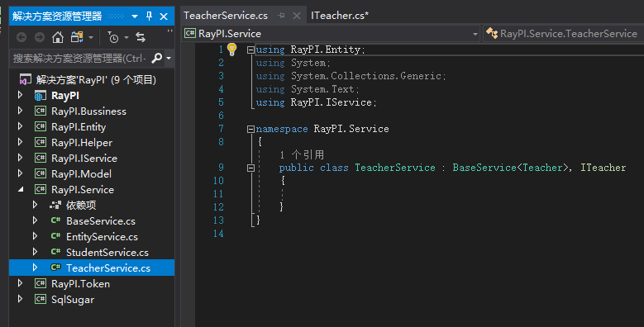644x327 pixels.
Task: Click the lightbulb quick actions icon
Action: coord(232,50)
